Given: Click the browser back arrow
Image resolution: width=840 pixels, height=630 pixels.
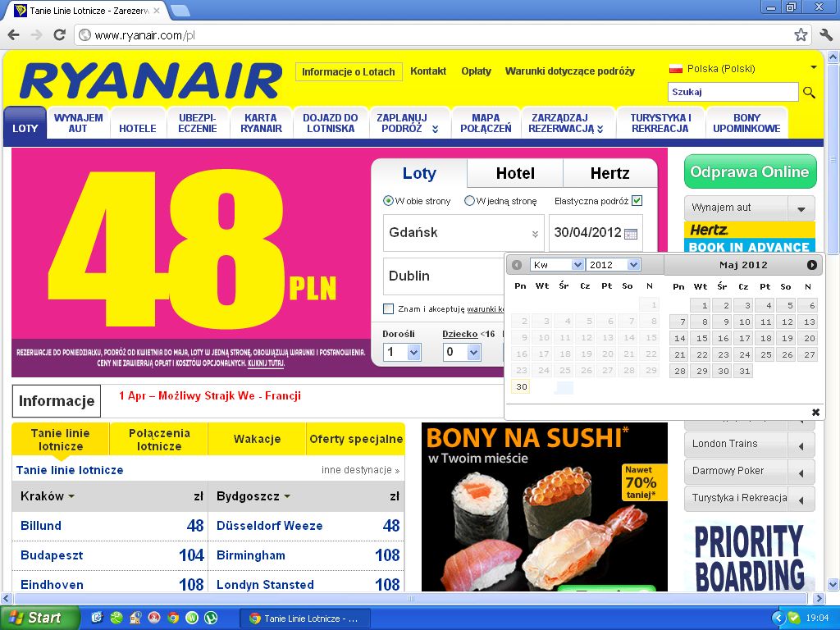Looking at the screenshot, I should (x=14, y=35).
